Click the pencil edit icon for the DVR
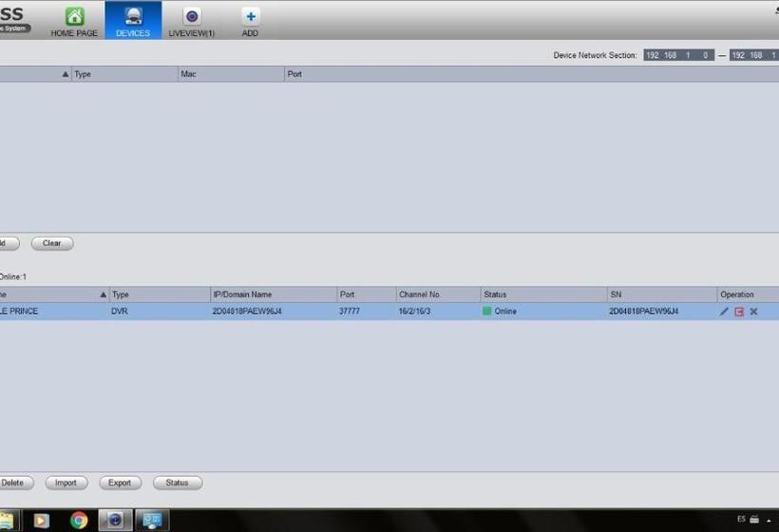 click(x=724, y=312)
